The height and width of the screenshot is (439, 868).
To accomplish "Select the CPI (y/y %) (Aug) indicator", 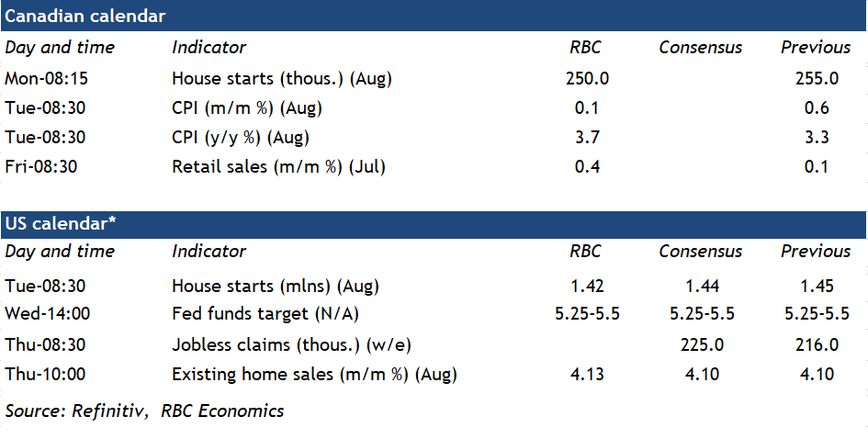I will pyautogui.click(x=241, y=138).
